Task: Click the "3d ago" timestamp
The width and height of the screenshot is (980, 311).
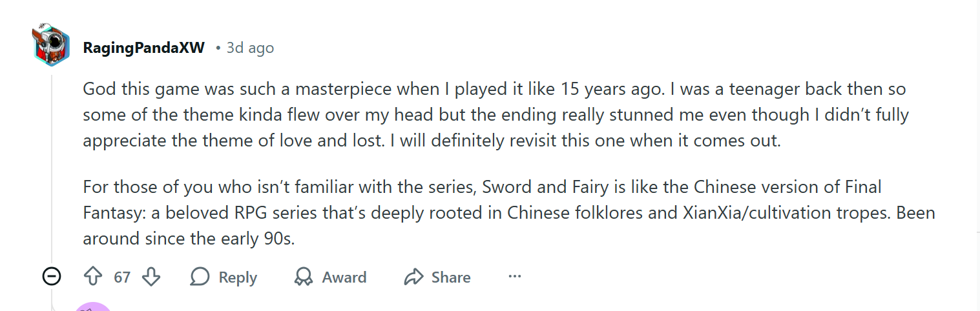Action: tap(250, 48)
